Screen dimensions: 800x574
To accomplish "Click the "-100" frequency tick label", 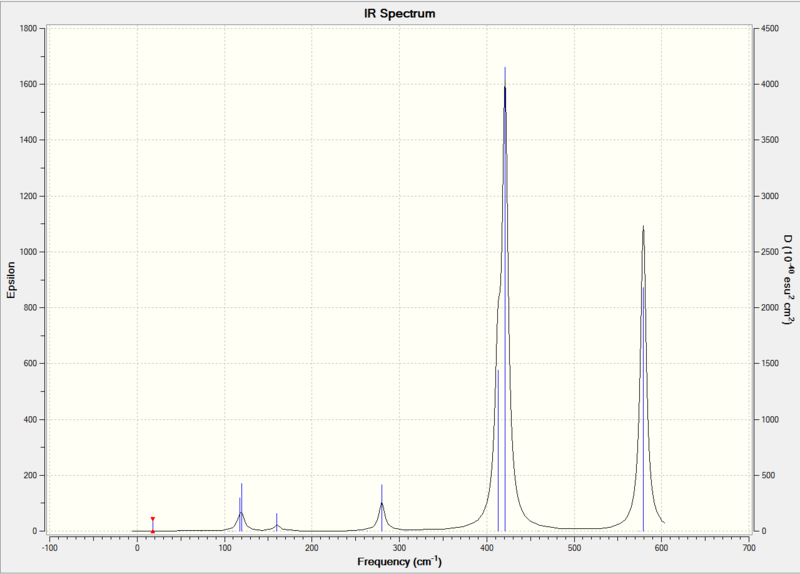I will (x=49, y=548).
